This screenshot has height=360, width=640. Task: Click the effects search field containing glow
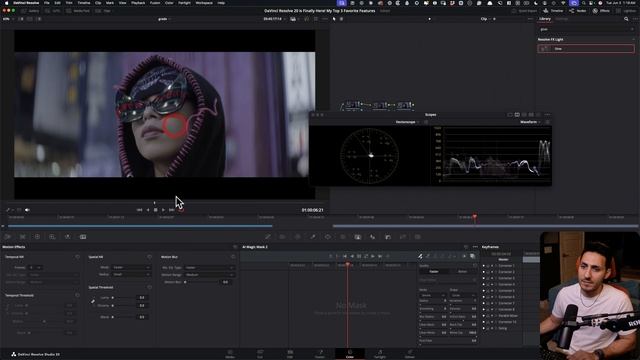[586, 29]
